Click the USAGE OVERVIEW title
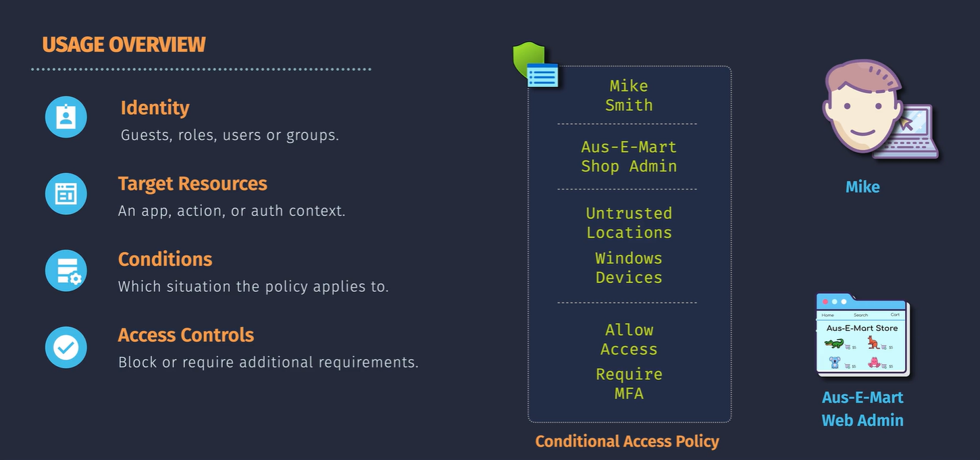Screen dimensions: 980x460 (x=124, y=45)
